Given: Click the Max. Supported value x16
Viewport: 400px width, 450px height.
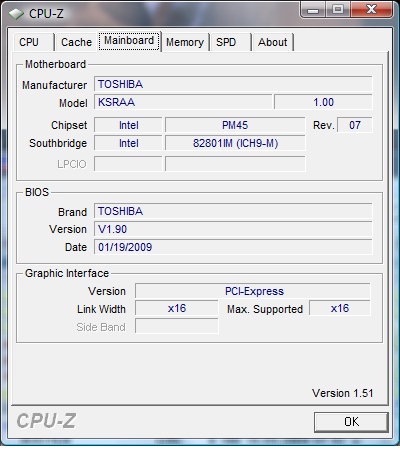Looking at the screenshot, I should click(340, 308).
